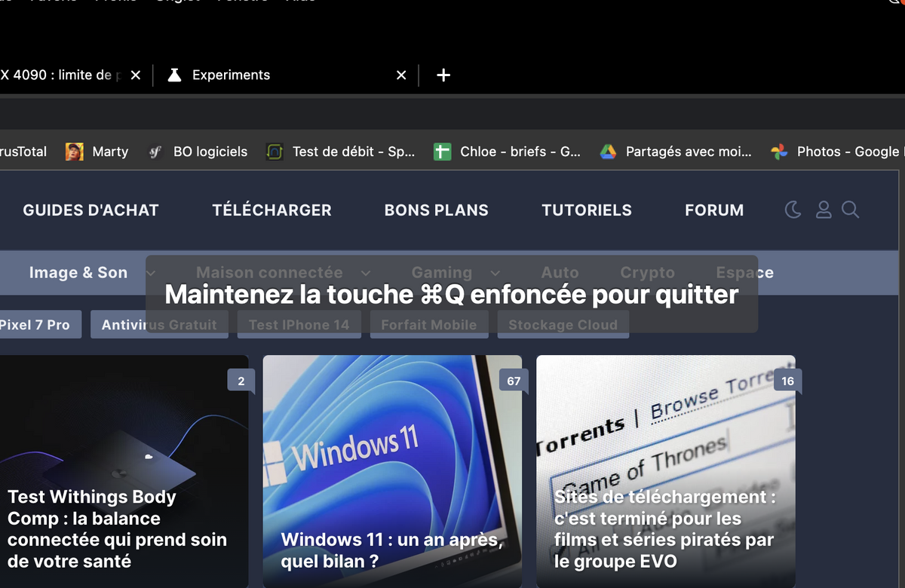Expand the Maison connectée dropdown arrow
905x588 pixels.
[x=366, y=273]
